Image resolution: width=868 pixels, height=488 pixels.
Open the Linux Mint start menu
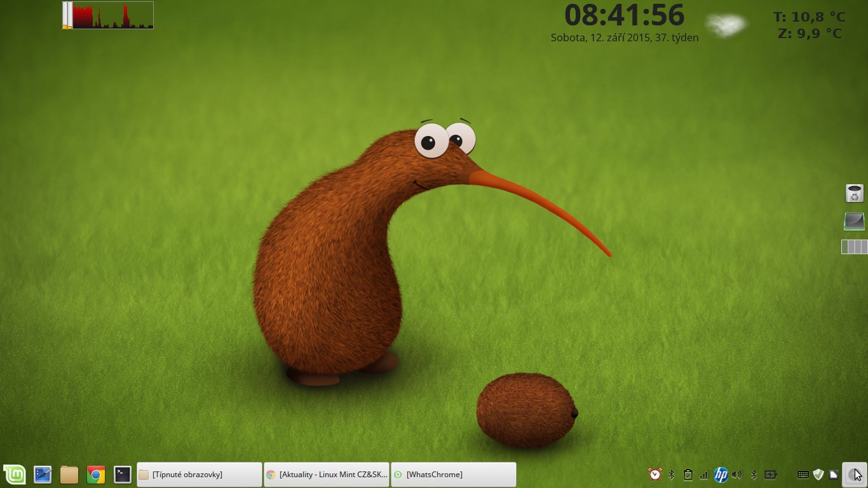(15, 474)
